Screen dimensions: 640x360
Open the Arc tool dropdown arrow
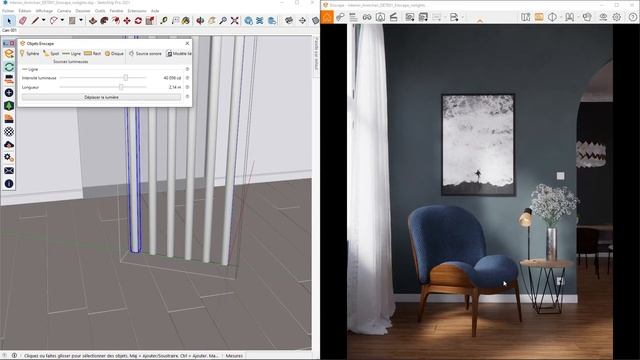[62, 20]
